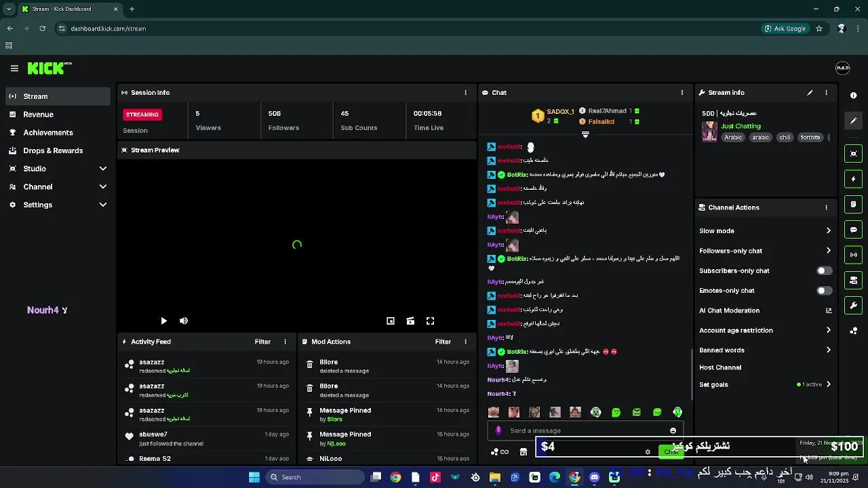Open Mod Actions three-dot menu
Viewport: 868px width, 488px height.
click(x=465, y=342)
